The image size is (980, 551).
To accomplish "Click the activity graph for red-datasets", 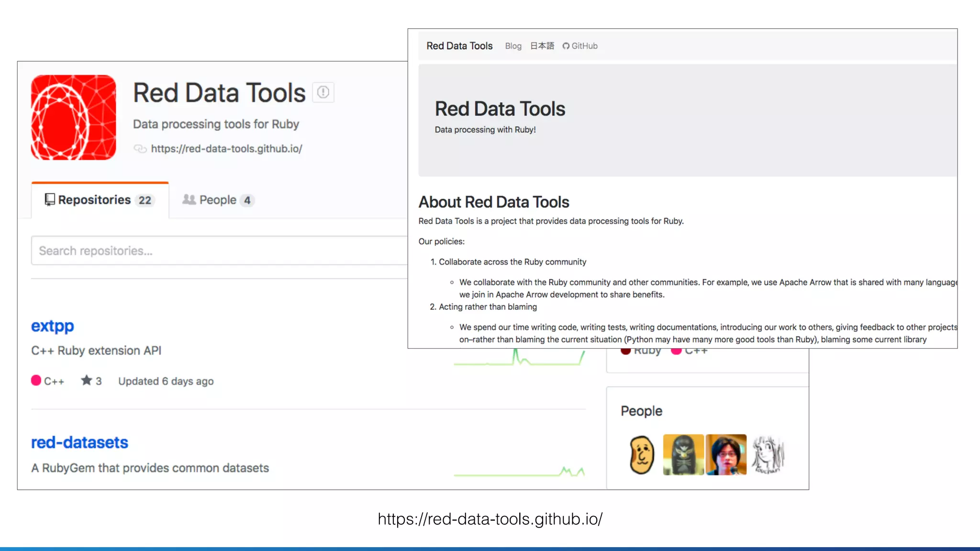I will (x=520, y=471).
